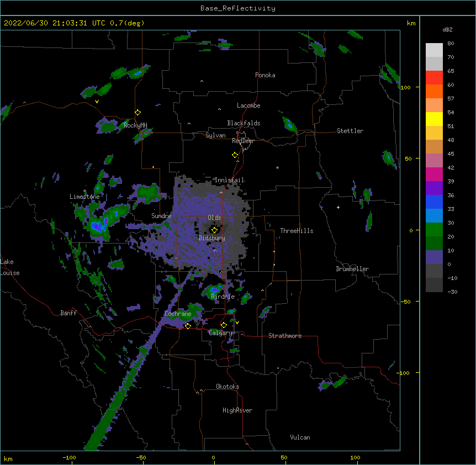Select the Sylvan label

point(215,135)
